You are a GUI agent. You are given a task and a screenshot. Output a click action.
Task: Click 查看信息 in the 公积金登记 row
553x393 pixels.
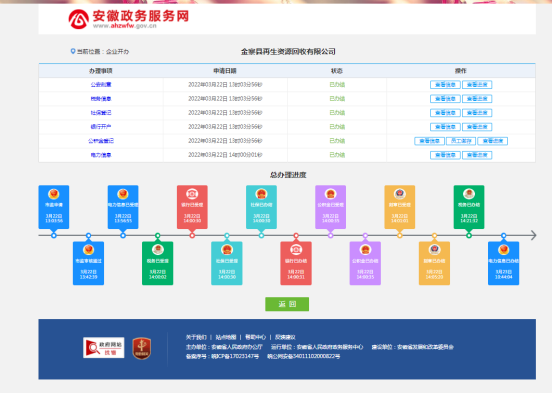coord(429,141)
